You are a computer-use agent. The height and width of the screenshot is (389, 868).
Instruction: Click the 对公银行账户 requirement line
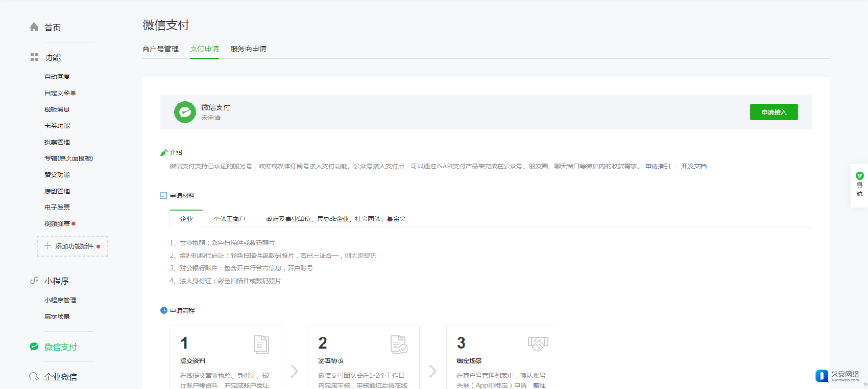(242, 268)
